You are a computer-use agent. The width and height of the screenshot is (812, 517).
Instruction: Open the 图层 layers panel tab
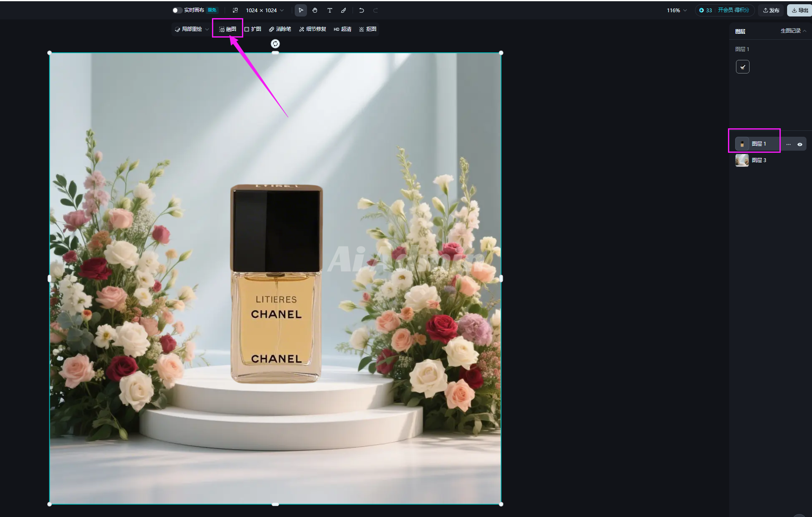click(740, 31)
